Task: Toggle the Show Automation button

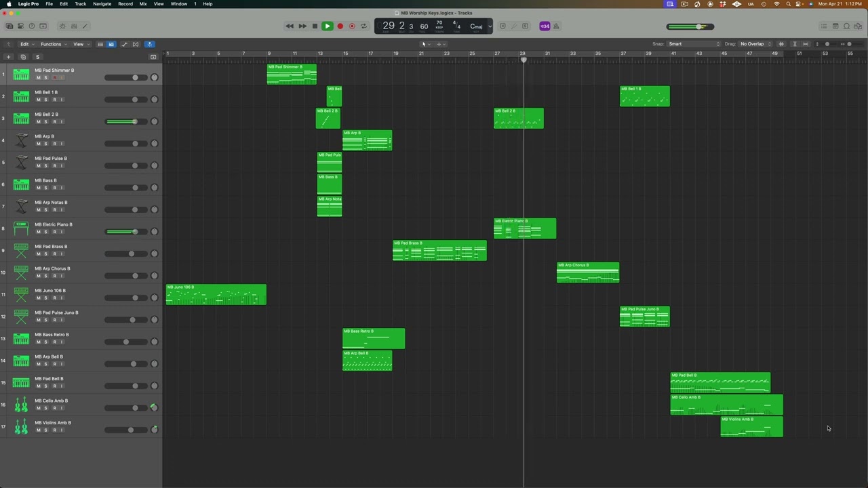Action: 124,44
